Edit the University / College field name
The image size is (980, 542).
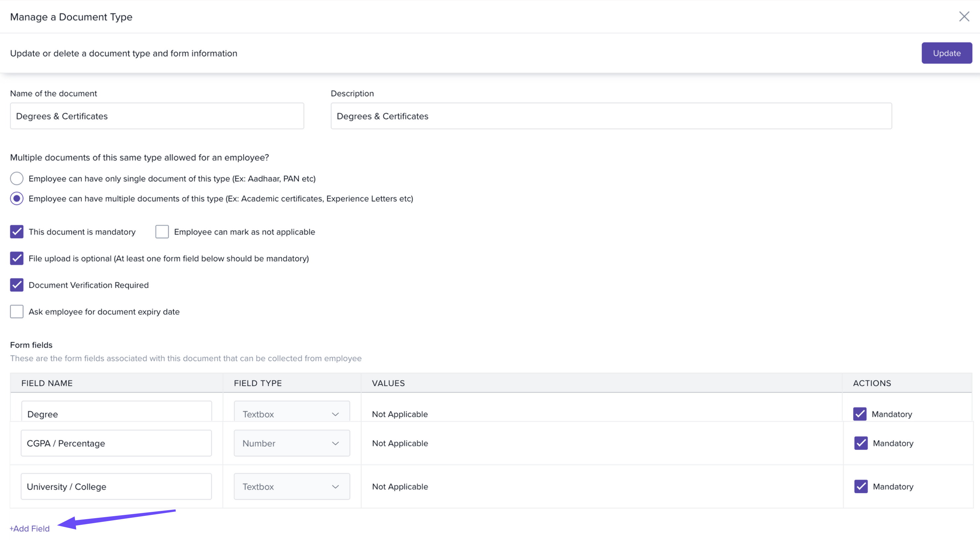click(116, 486)
